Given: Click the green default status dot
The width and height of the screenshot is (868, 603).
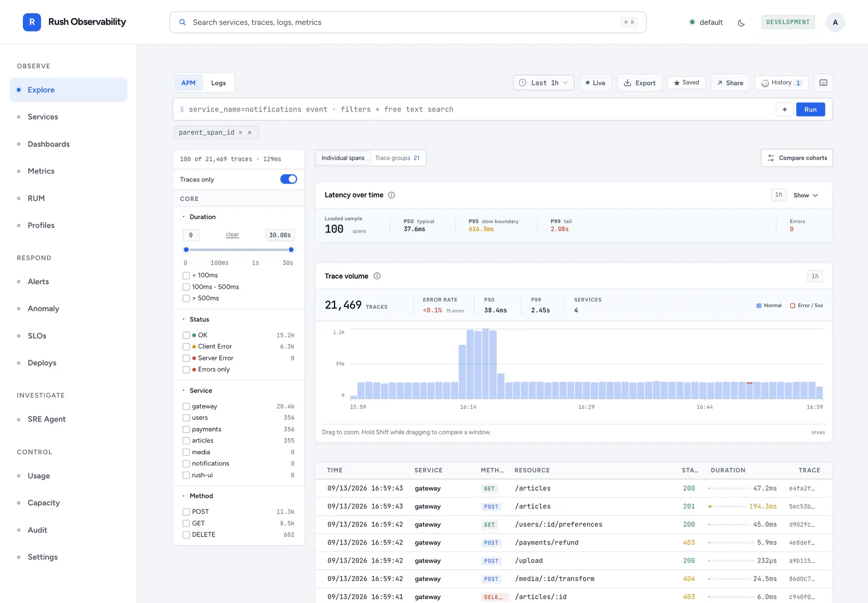Looking at the screenshot, I should pyautogui.click(x=692, y=22).
